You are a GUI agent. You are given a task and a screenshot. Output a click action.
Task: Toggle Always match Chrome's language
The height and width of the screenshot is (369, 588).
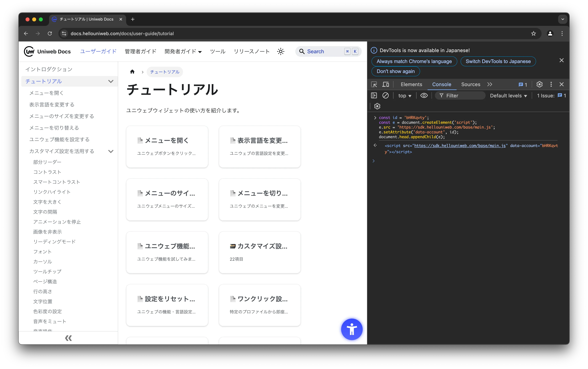click(414, 61)
